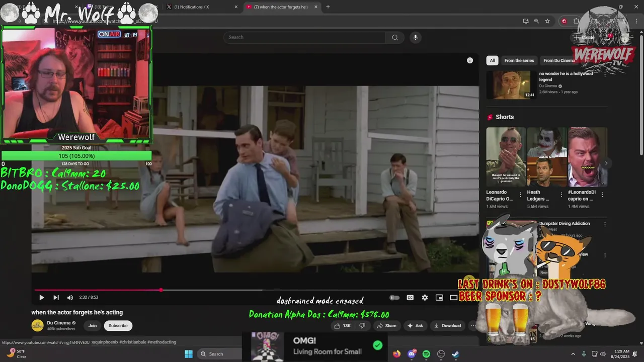The image size is (644, 362).
Task: Launch Firefox from the taskbar
Action: click(x=397, y=354)
